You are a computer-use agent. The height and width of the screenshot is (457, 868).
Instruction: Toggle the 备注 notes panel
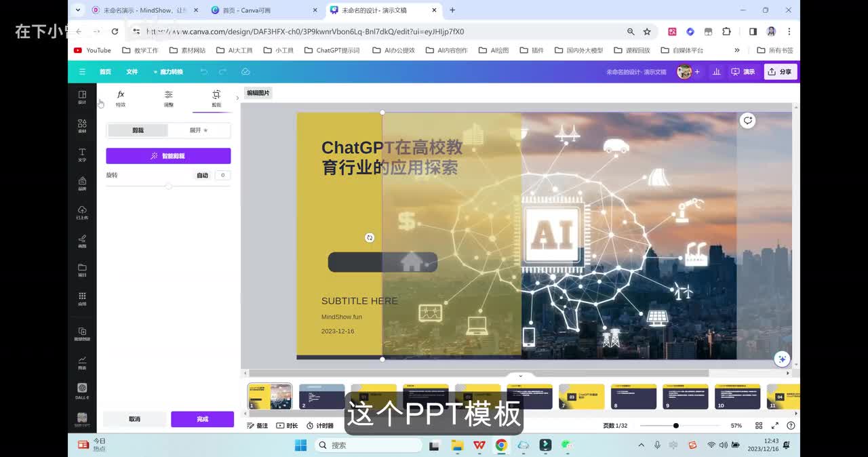click(258, 426)
